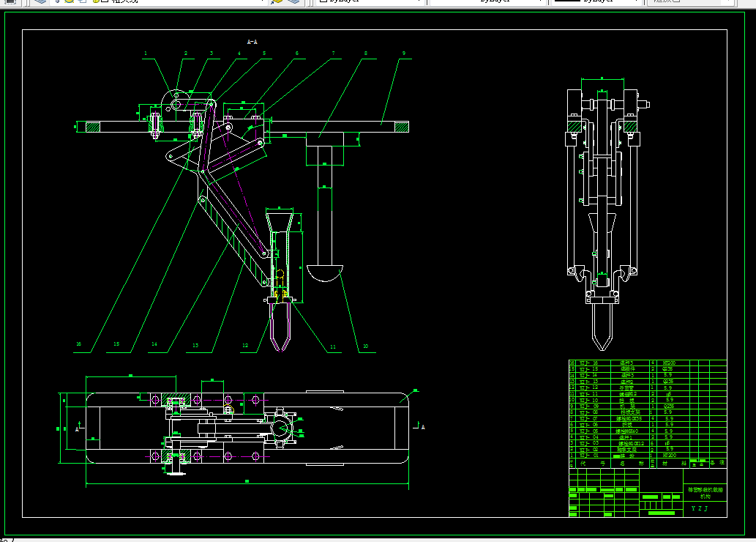Pick part callout number 8

tap(365, 53)
